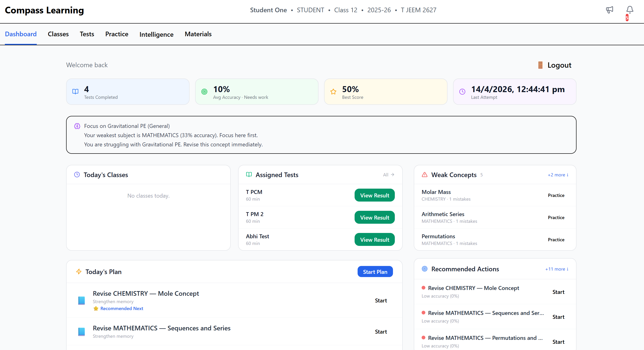This screenshot has width=644, height=350.
Task: Click the book icon in Tests Completed card
Action: click(x=75, y=92)
